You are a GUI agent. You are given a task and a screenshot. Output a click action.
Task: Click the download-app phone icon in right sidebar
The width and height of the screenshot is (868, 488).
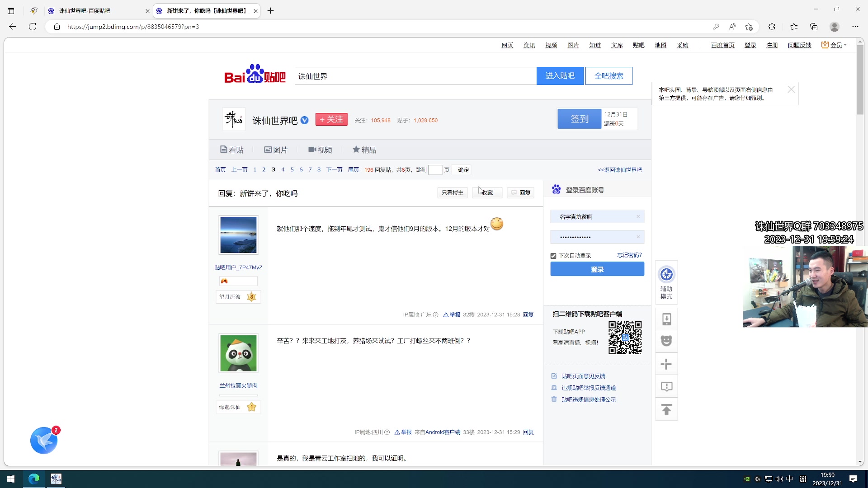(x=666, y=319)
